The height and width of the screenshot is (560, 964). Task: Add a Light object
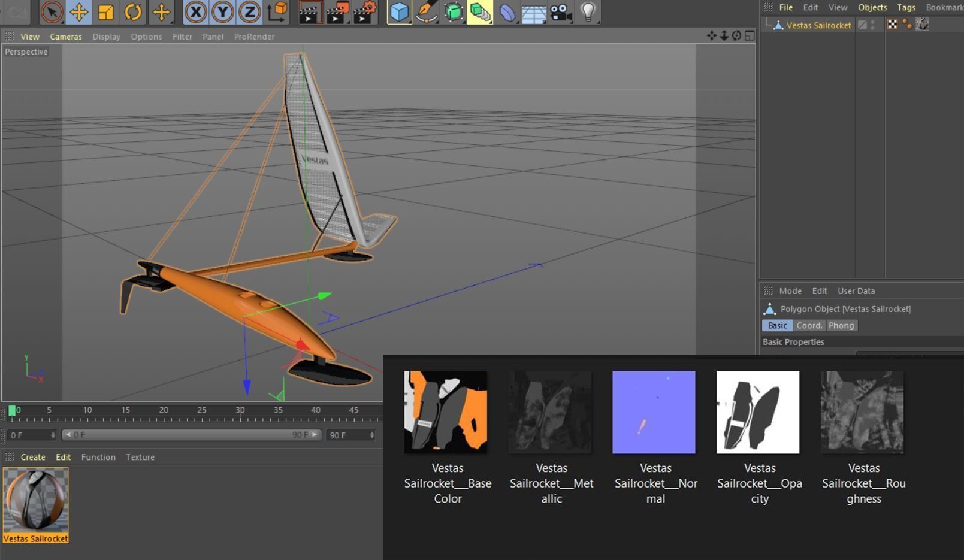click(x=588, y=11)
